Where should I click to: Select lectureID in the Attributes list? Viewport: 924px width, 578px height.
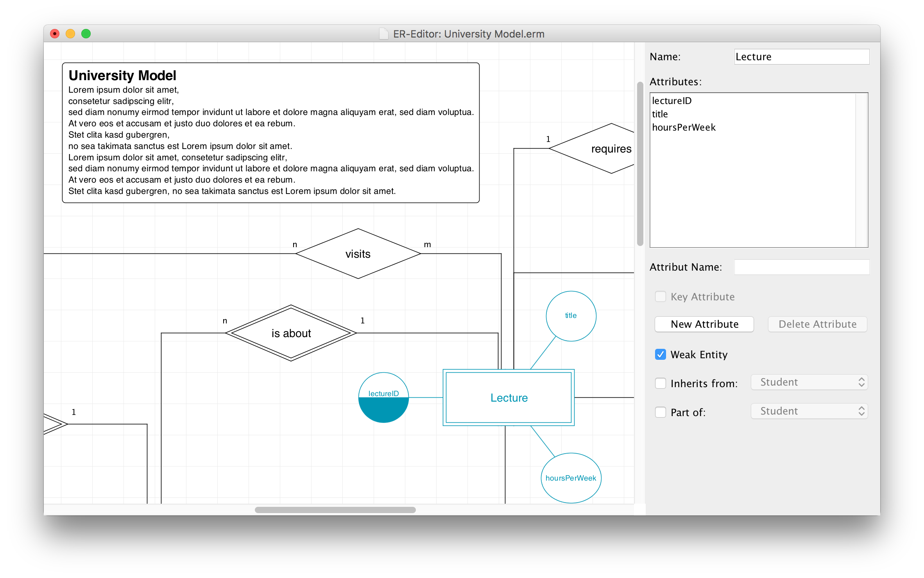[672, 101]
